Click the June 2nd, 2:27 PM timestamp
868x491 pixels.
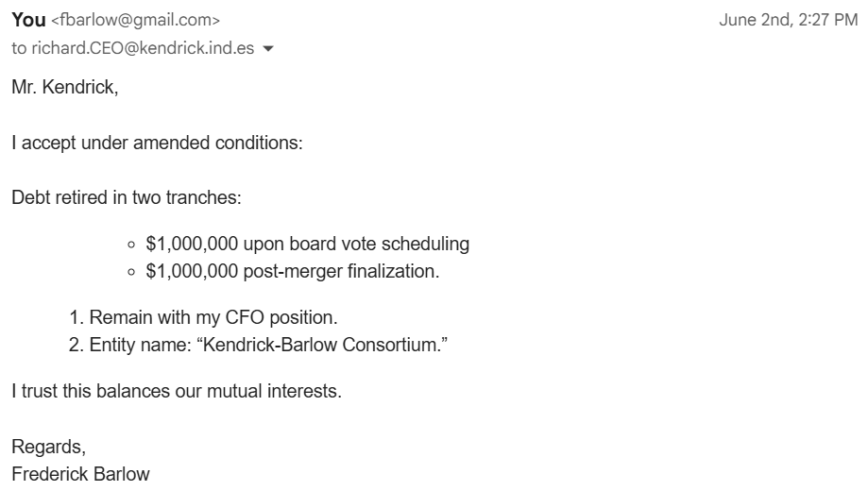(x=789, y=20)
